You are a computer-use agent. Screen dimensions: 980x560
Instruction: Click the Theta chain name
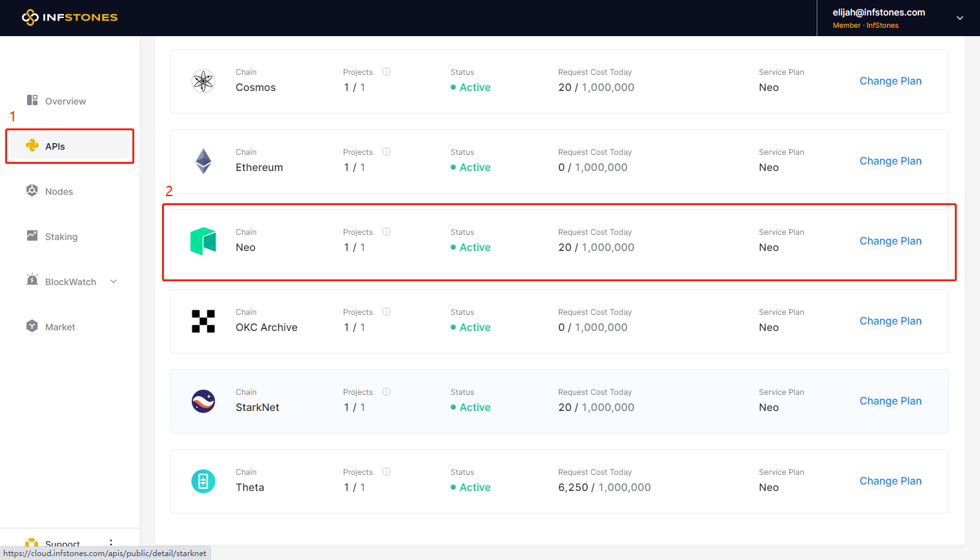[x=250, y=487]
